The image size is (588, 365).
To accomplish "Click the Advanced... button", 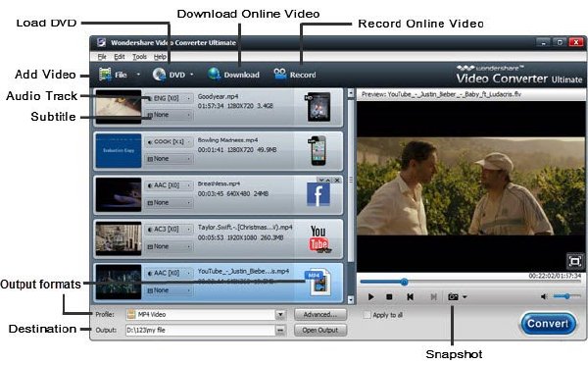I will [x=320, y=314].
